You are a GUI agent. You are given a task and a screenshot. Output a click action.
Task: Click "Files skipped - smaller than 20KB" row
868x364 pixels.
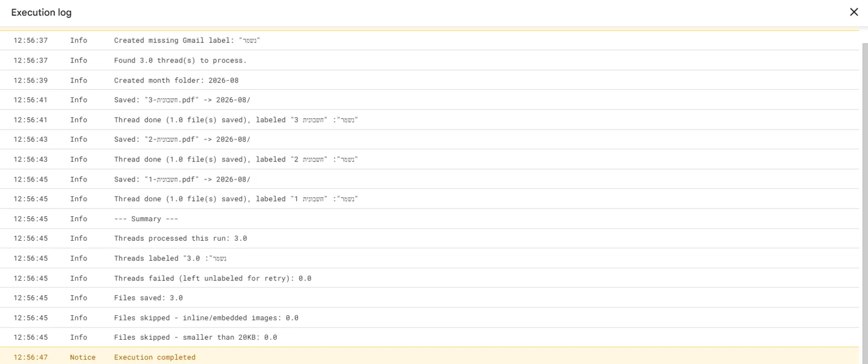[x=430, y=337]
